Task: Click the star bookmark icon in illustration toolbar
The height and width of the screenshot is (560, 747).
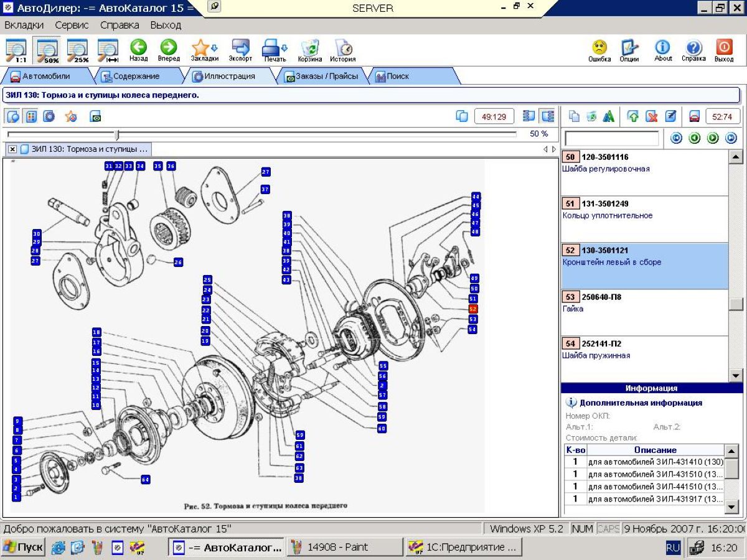Action: click(72, 116)
